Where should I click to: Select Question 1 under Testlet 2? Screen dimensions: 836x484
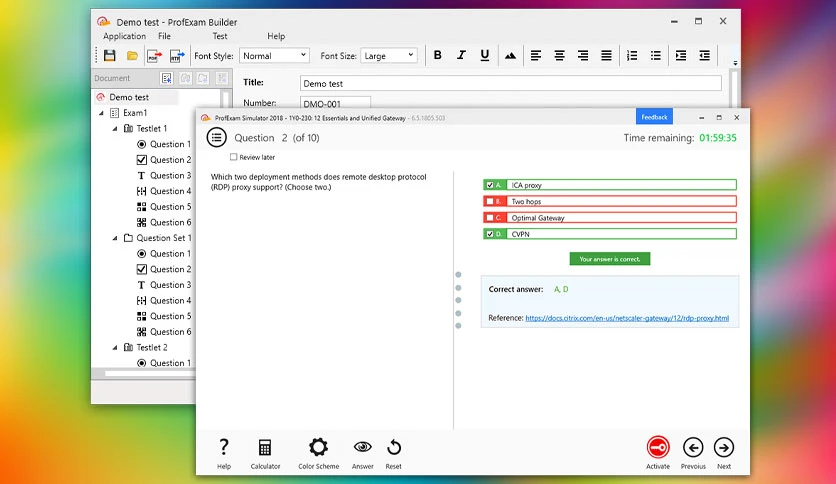(170, 363)
